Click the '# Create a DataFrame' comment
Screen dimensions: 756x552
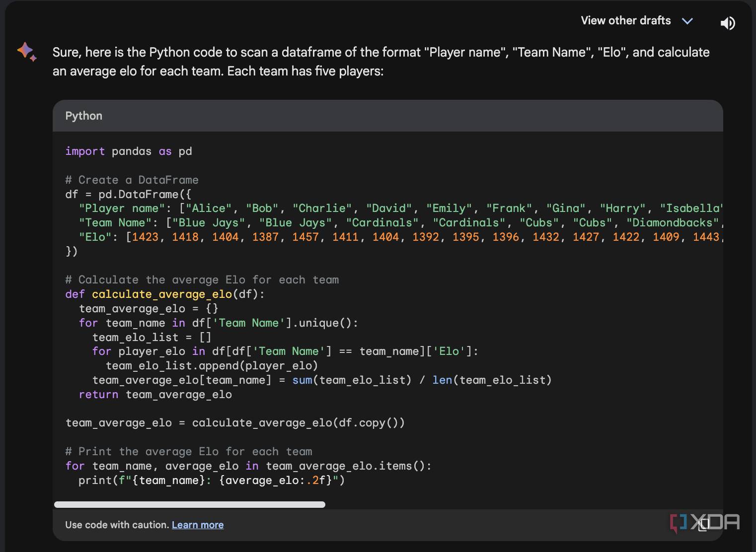coord(132,180)
